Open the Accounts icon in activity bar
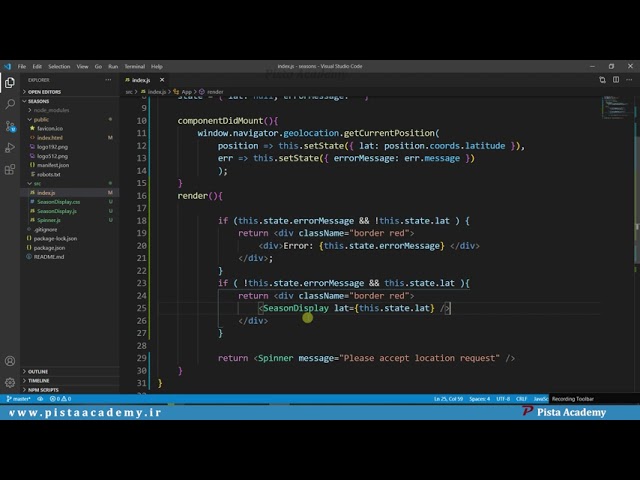 click(10, 361)
